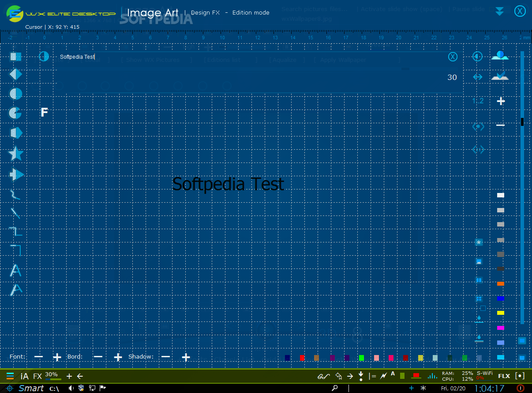Select the diamond shape tool
This screenshot has height=393, width=532.
[15, 74]
